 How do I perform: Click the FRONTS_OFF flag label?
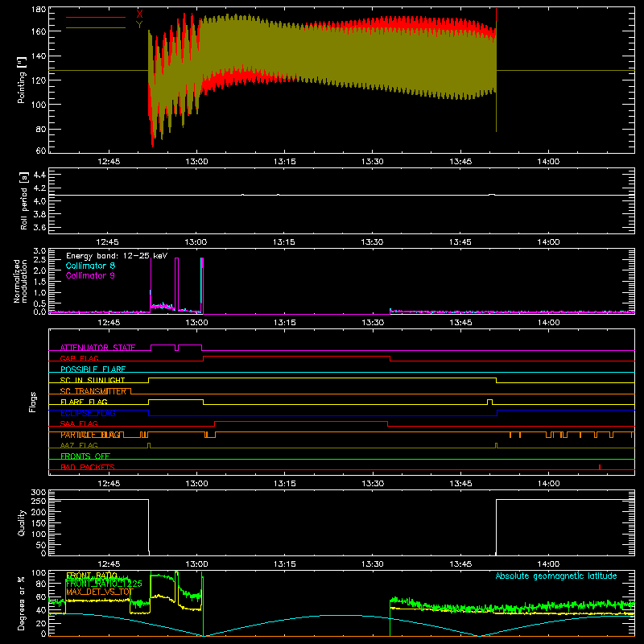point(85,456)
